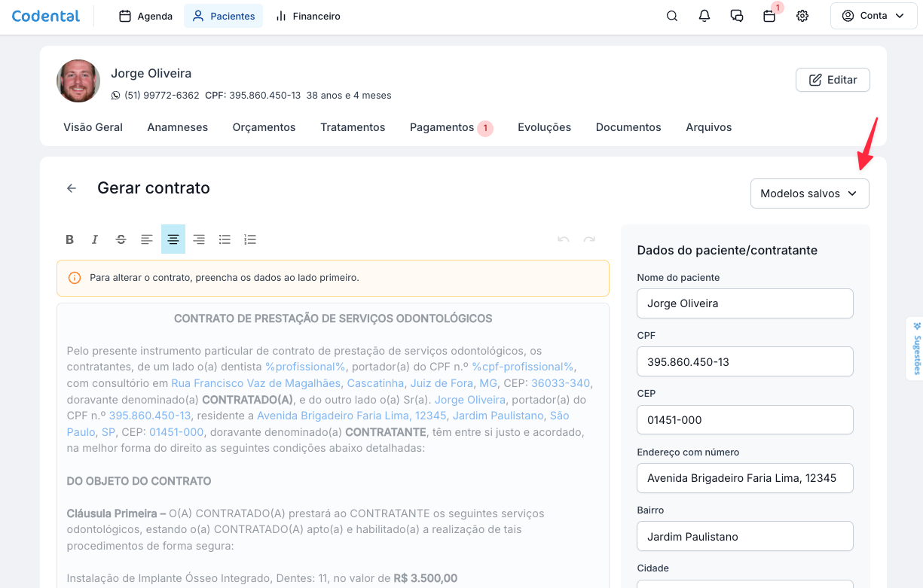Toggle bold formatting in the editor
Viewport: 923px width, 588px height.
(69, 239)
